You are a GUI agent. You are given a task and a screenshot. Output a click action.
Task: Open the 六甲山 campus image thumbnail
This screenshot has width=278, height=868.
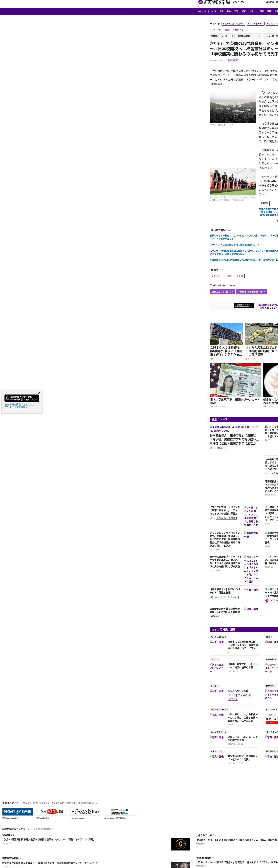point(233,107)
